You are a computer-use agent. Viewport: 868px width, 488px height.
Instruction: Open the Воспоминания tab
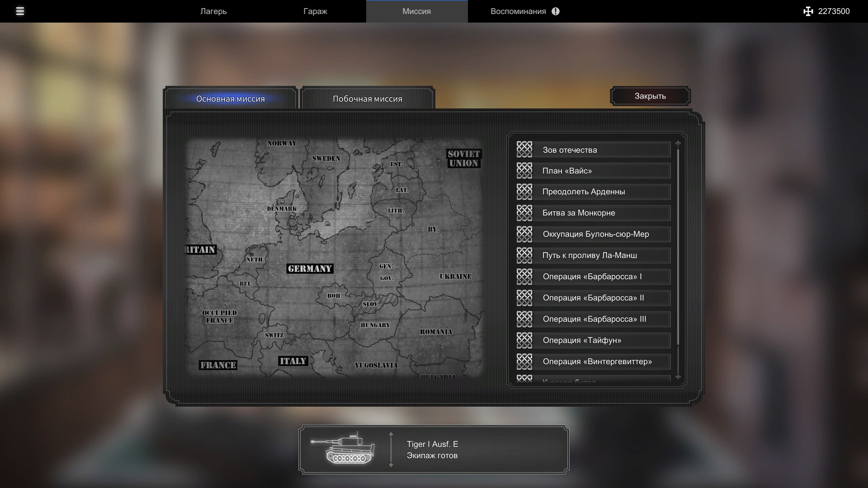point(518,11)
